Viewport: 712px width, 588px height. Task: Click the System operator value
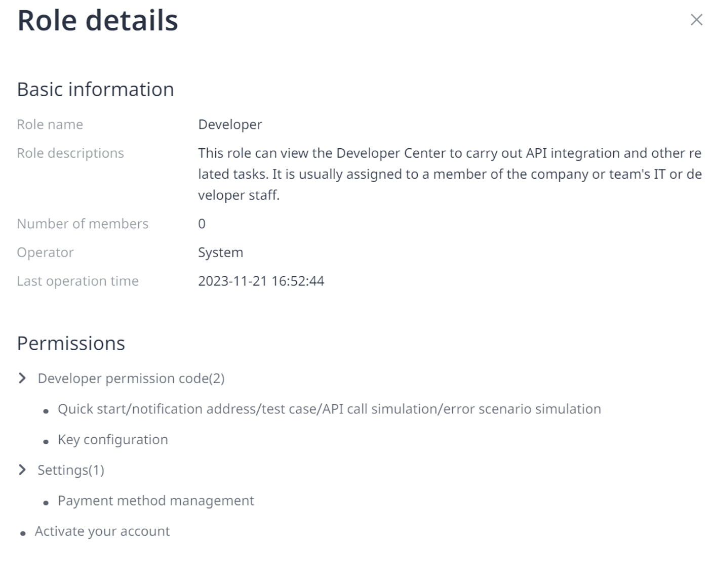point(220,253)
